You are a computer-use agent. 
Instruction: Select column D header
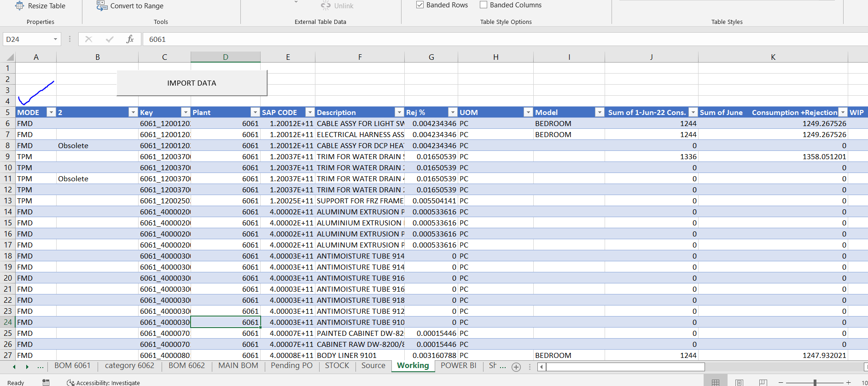click(226, 57)
